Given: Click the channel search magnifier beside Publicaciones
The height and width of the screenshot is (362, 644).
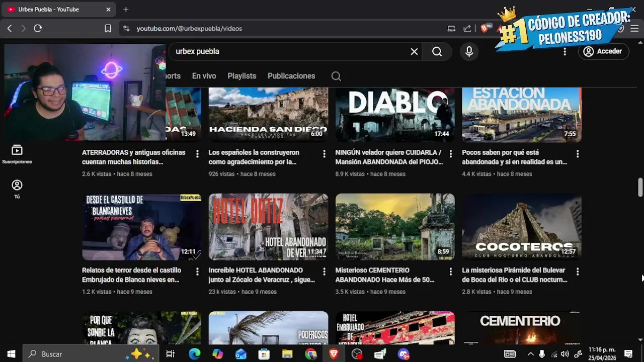Looking at the screenshot, I should [x=336, y=76].
